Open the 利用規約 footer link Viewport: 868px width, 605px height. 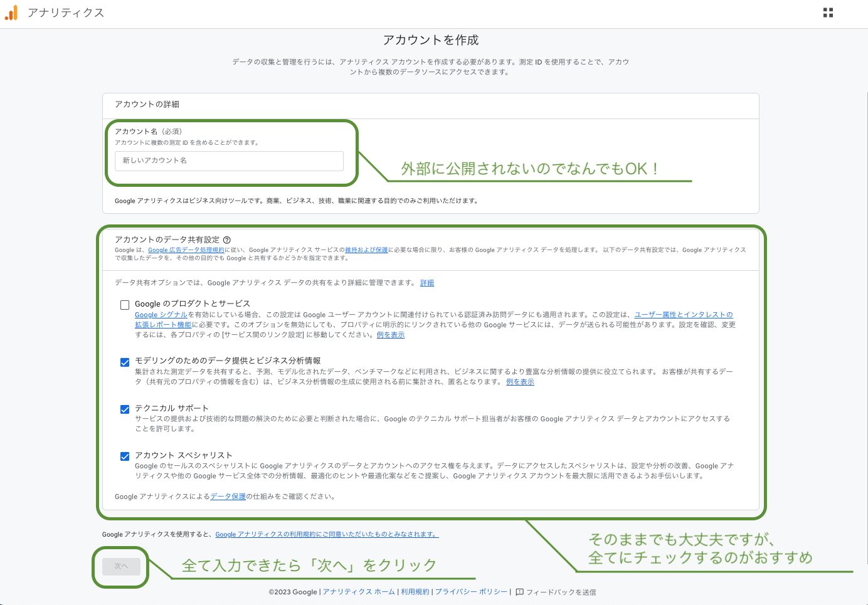[x=415, y=592]
